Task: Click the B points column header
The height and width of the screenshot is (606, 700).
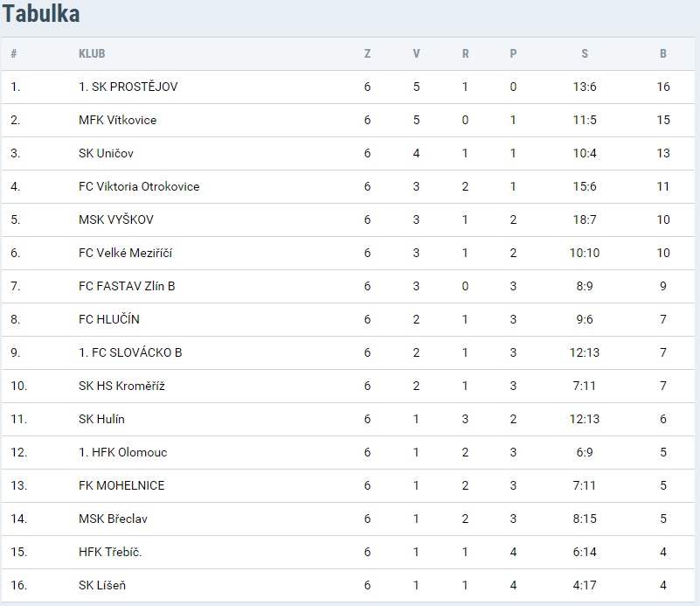Action: (663, 53)
